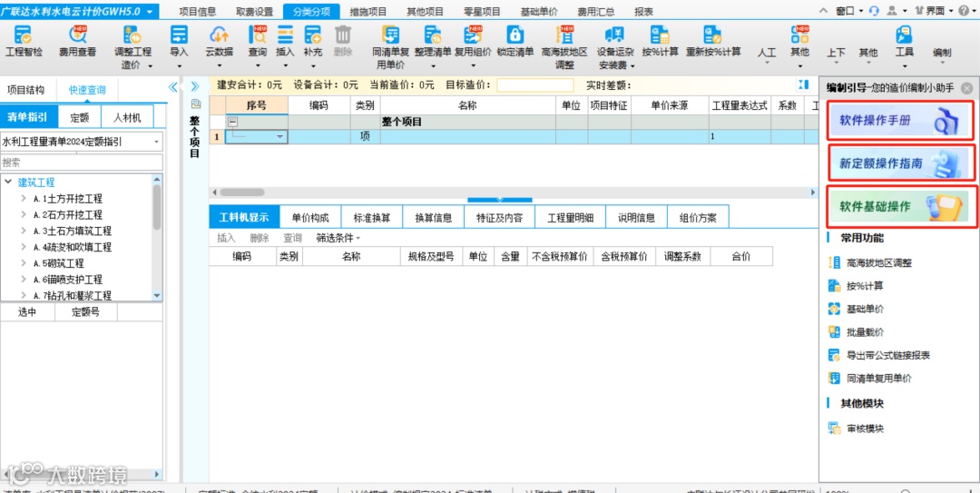
Task: Switch to 取费设置 tab
Action: 254,12
